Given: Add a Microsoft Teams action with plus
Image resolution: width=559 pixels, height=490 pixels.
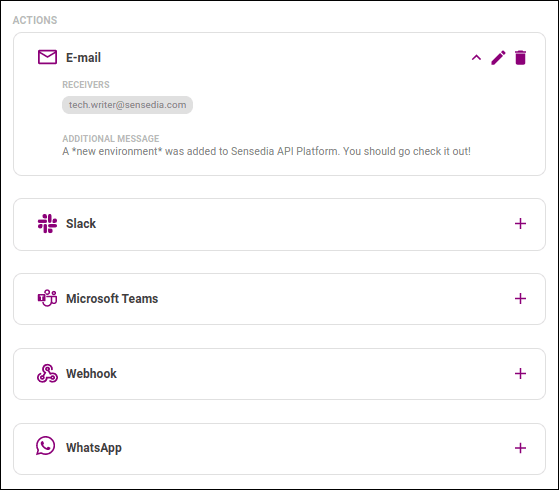Looking at the screenshot, I should coord(520,298).
